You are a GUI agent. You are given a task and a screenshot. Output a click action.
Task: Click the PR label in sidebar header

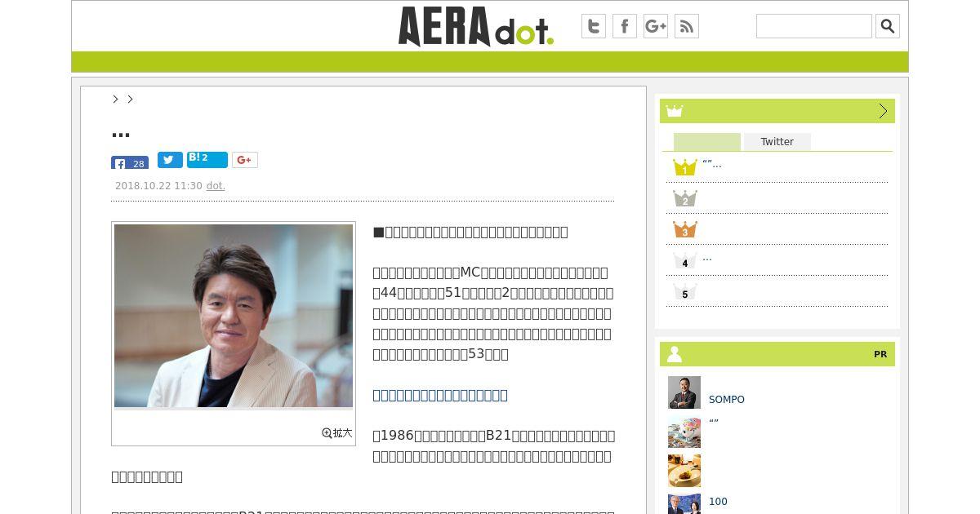click(x=880, y=354)
